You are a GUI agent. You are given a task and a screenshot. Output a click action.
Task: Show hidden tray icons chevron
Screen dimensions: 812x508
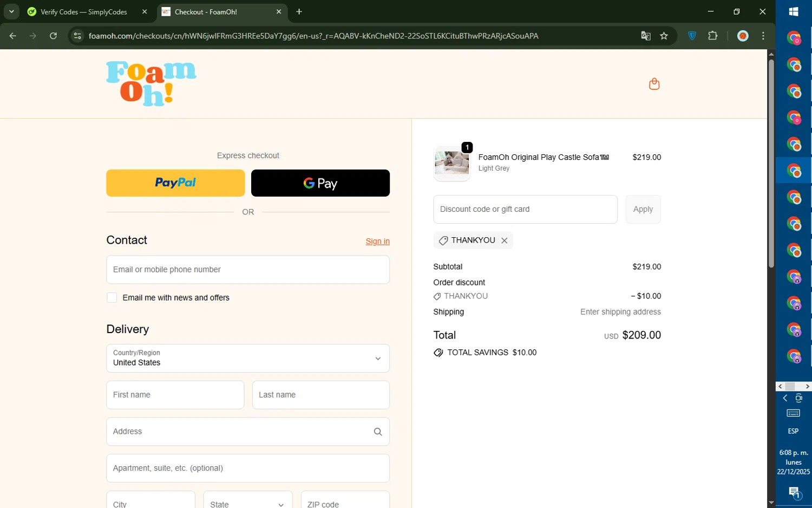(x=785, y=398)
